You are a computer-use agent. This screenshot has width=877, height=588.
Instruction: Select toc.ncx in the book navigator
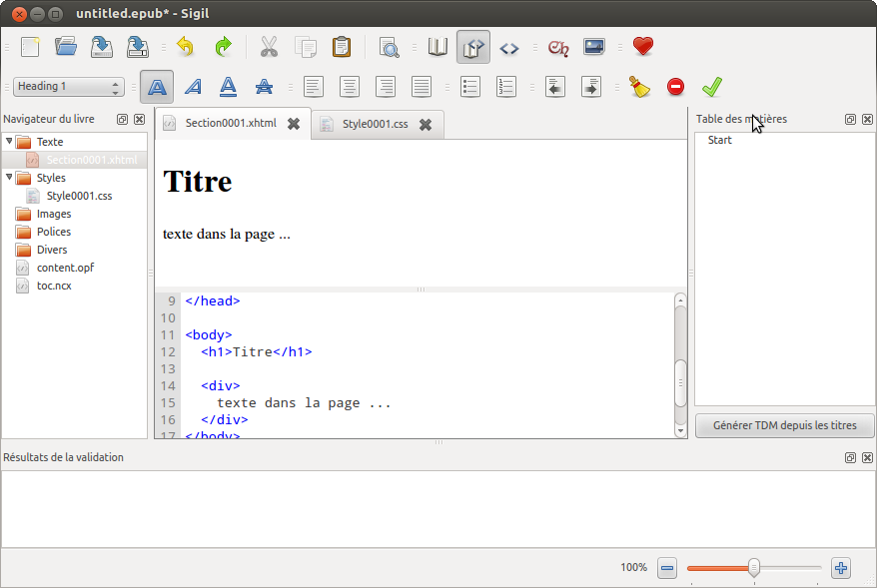click(x=54, y=286)
